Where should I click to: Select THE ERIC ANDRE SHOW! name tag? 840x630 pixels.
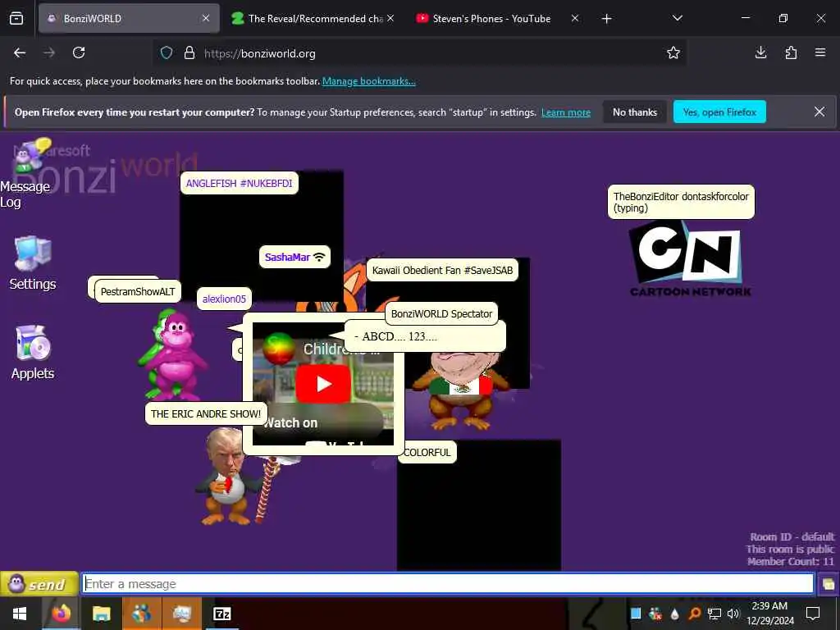click(x=206, y=413)
